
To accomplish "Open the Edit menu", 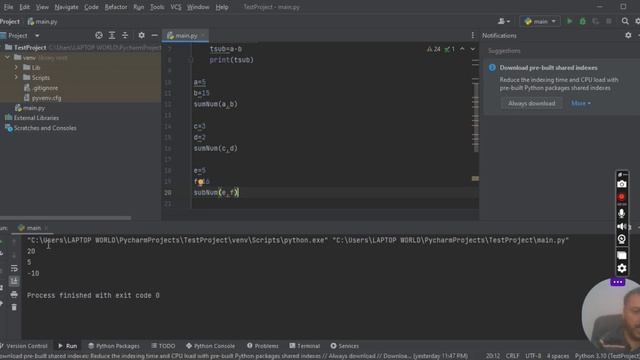I will tap(24, 7).
